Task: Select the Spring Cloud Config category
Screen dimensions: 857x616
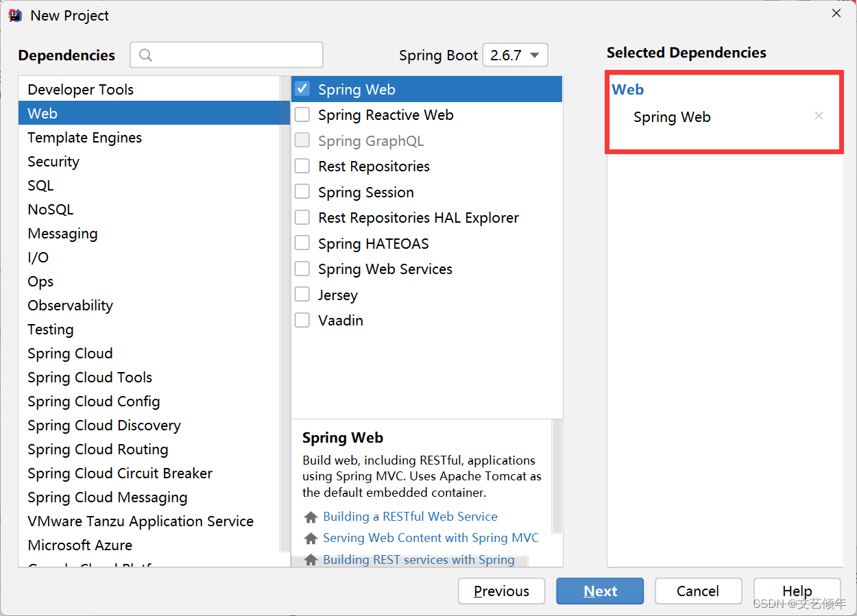Action: (149, 401)
